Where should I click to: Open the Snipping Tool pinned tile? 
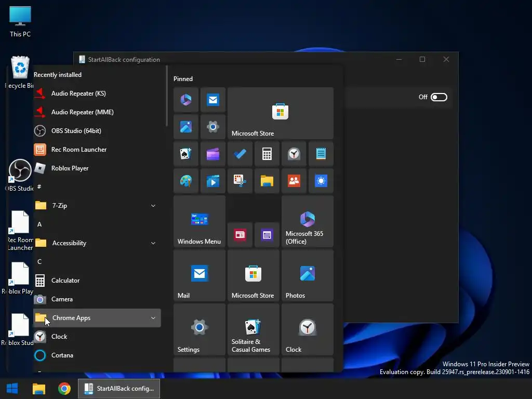click(240, 181)
